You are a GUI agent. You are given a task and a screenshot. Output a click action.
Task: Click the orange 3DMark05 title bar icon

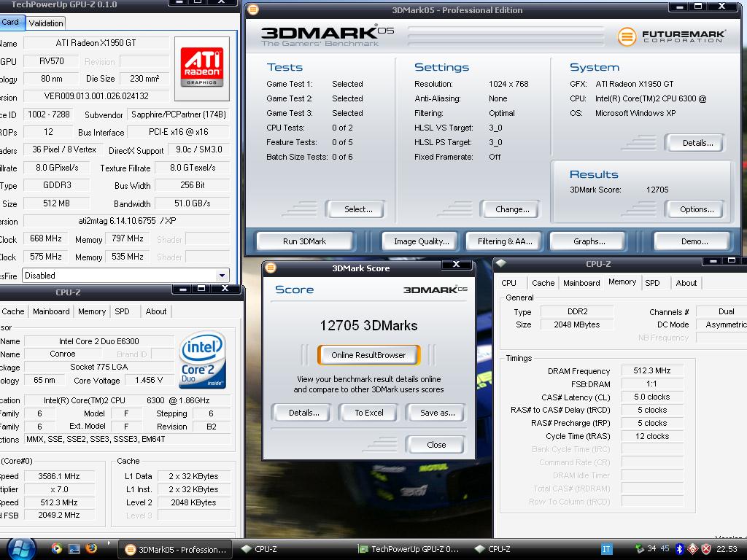253,9
